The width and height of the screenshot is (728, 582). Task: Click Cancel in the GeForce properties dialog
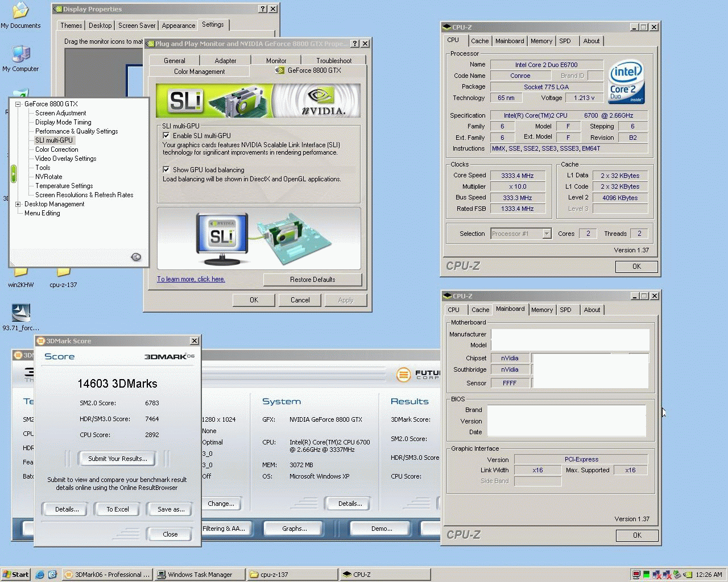click(300, 300)
